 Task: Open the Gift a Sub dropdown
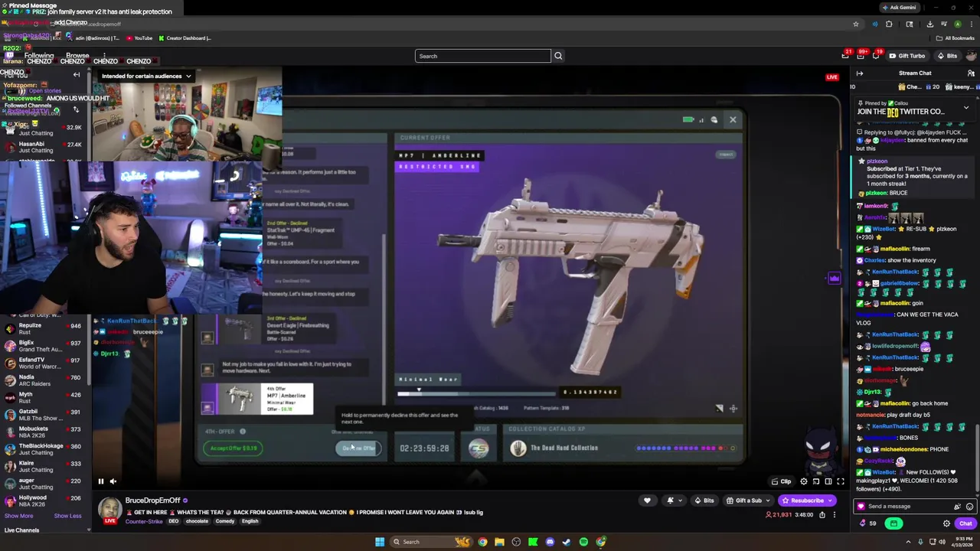(748, 500)
